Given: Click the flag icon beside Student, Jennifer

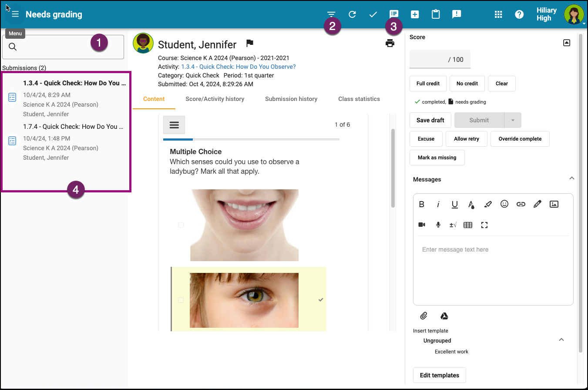Looking at the screenshot, I should tap(250, 43).
